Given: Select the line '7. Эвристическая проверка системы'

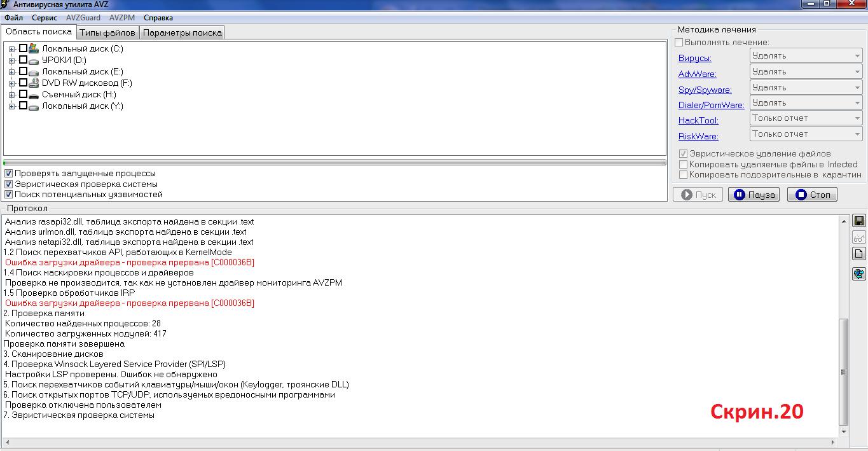Looking at the screenshot, I should [79, 415].
